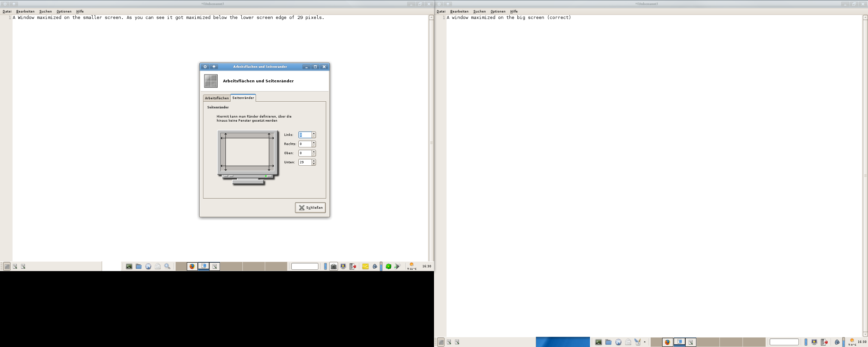Click the Rechts margin input field
The image size is (868, 347).
(x=305, y=144)
